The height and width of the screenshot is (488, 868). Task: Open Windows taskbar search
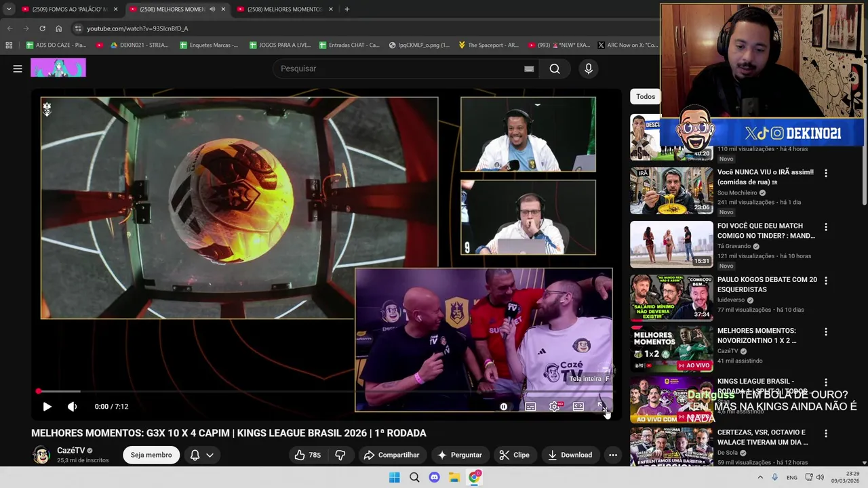pyautogui.click(x=414, y=477)
